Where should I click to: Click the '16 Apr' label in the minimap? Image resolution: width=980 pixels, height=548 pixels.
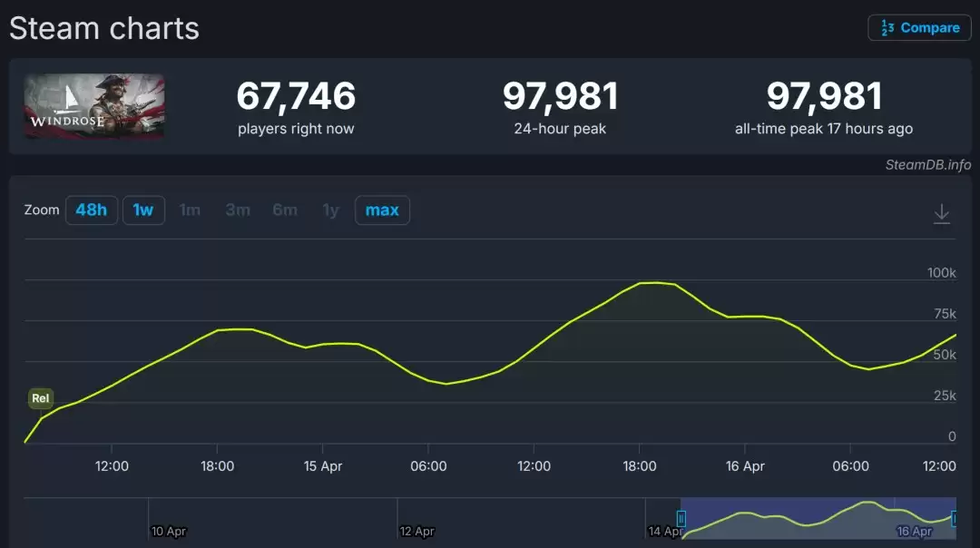(916, 531)
